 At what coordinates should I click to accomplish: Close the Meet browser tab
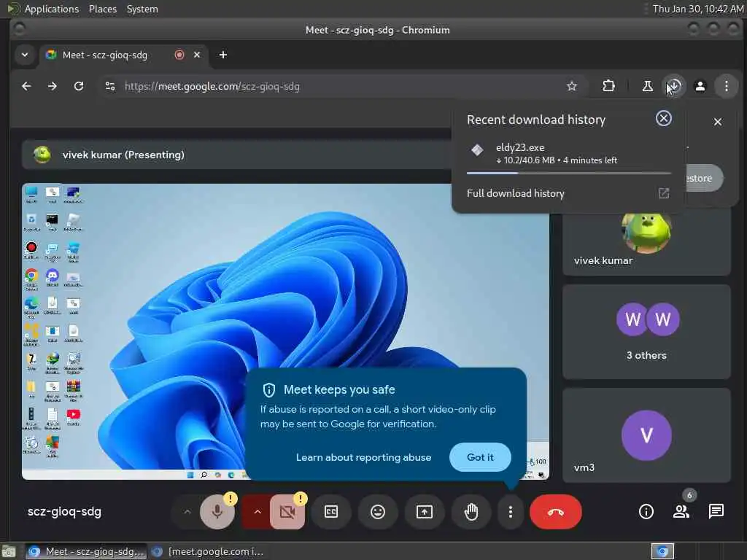tap(197, 55)
